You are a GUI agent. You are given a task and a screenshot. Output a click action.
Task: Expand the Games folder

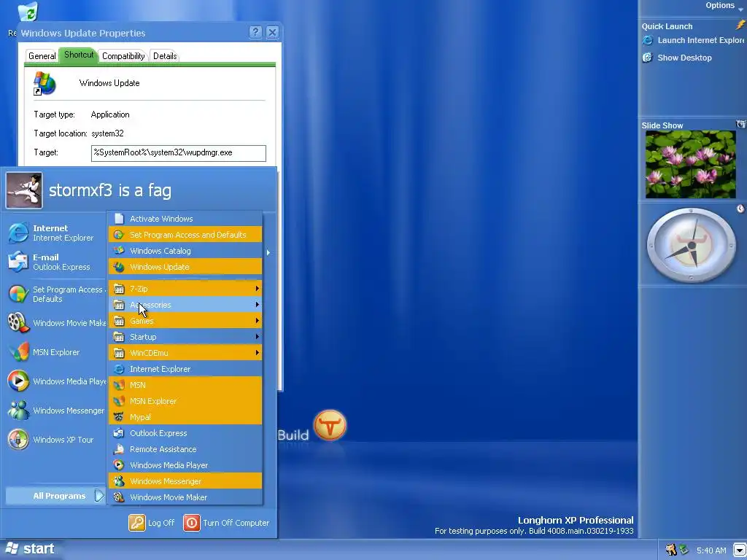185,321
